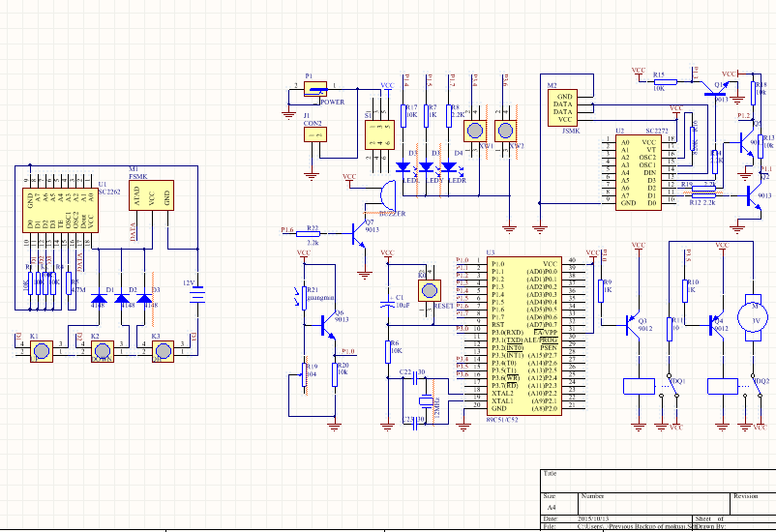776x532 pixels.
Task: Select the S1 switch block
Action: [x=379, y=134]
